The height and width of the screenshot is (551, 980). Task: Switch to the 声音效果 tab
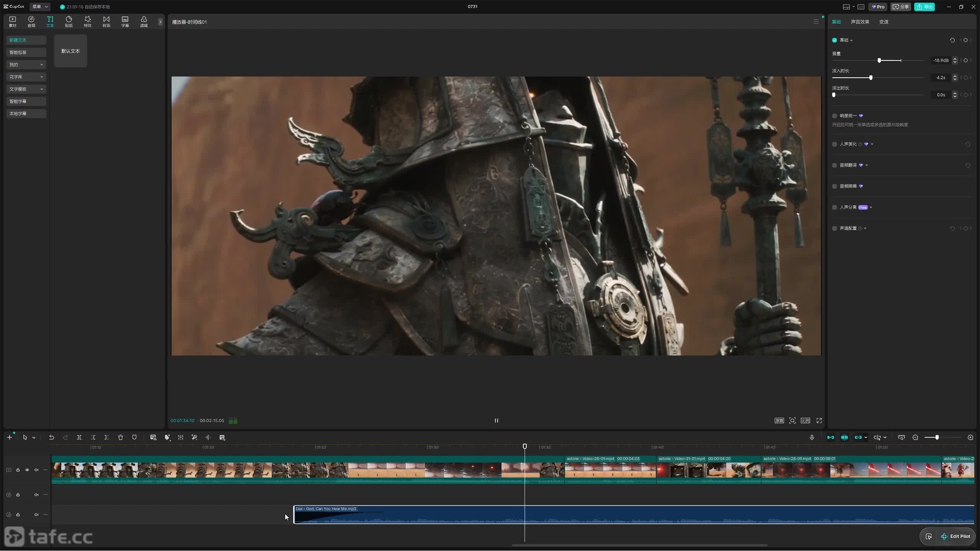pyautogui.click(x=860, y=22)
